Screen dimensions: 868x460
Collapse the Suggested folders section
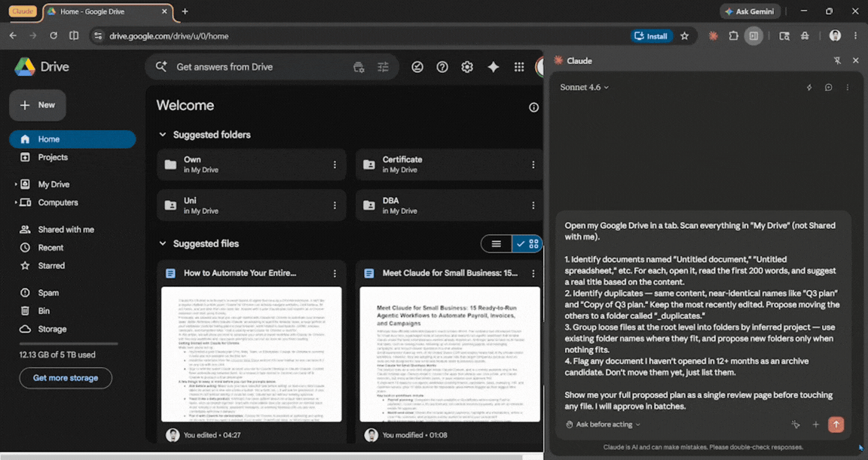[163, 134]
